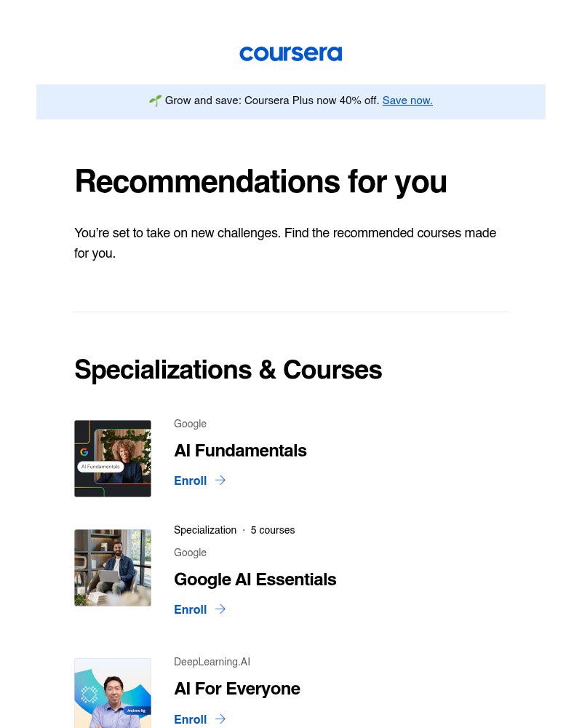Click the arrow icon beside AI Fundamentals Enroll
Image resolution: width=582 pixels, height=728 pixels.
220,480
